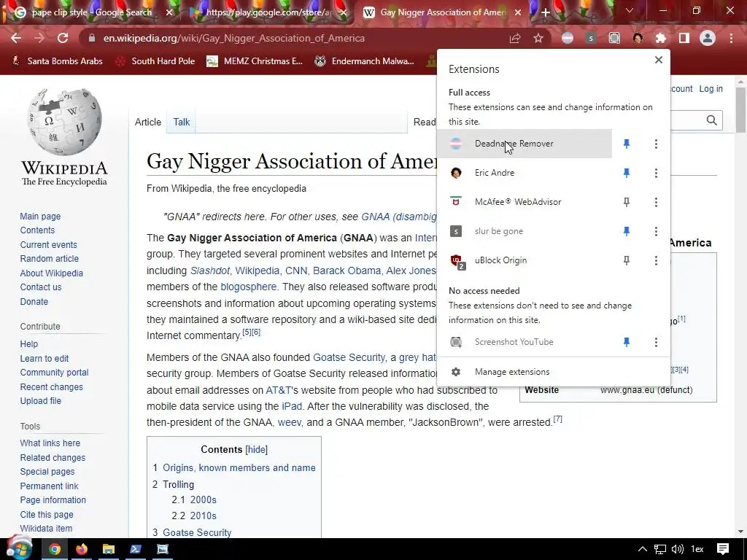Unpin Eric Andre extension from toolbar
Screen dimensions: 747x560
[627, 173]
